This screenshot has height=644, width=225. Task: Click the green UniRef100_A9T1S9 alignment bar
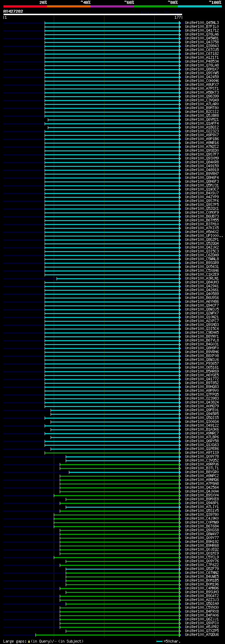(x=113, y=453)
